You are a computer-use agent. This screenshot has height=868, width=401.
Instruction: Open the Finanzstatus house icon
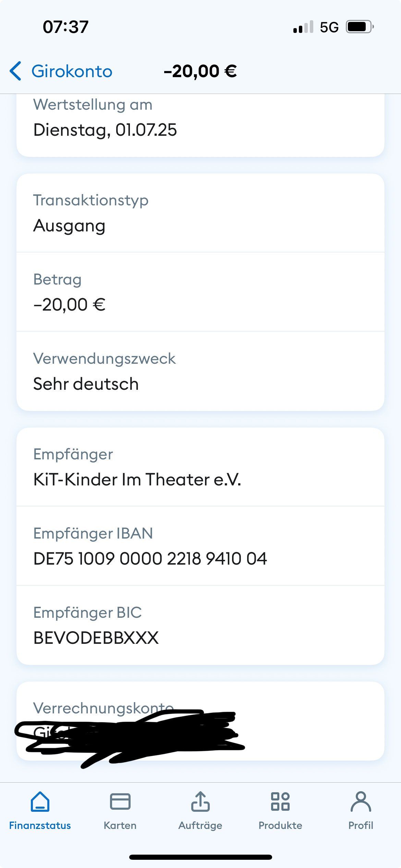40,801
